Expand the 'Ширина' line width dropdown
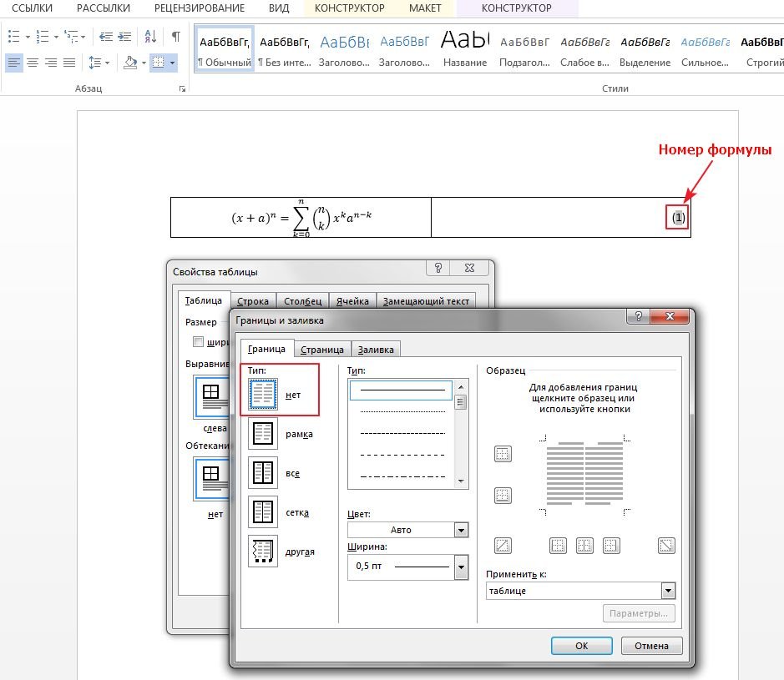Screen dimensions: 784x680 tap(461, 568)
